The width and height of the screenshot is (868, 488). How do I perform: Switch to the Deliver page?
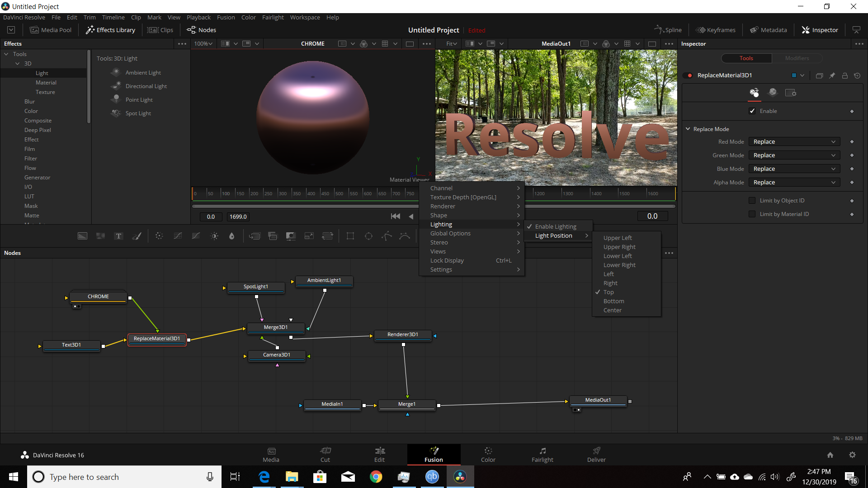[x=596, y=455]
